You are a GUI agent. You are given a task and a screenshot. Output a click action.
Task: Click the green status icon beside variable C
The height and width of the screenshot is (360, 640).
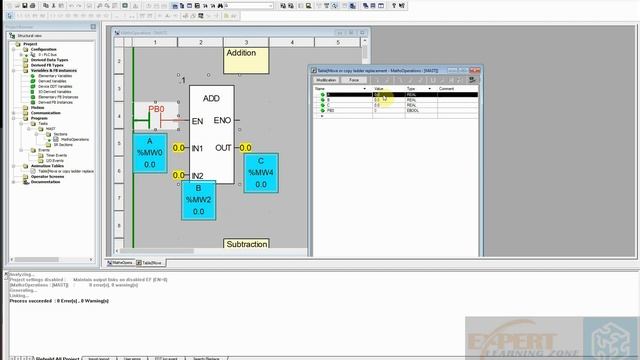tap(322, 105)
